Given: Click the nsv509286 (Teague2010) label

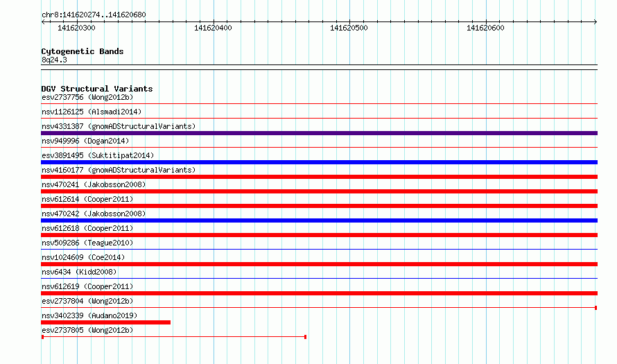Looking at the screenshot, I should [x=87, y=243].
